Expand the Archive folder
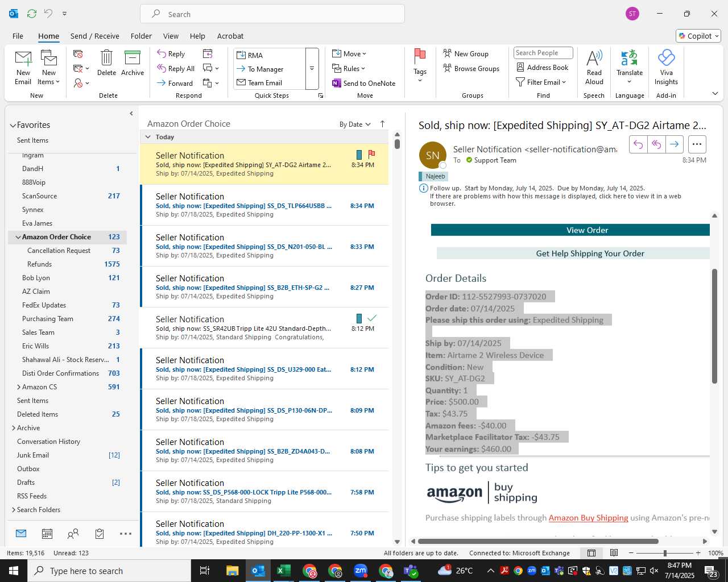The height and width of the screenshot is (582, 728). [x=14, y=428]
